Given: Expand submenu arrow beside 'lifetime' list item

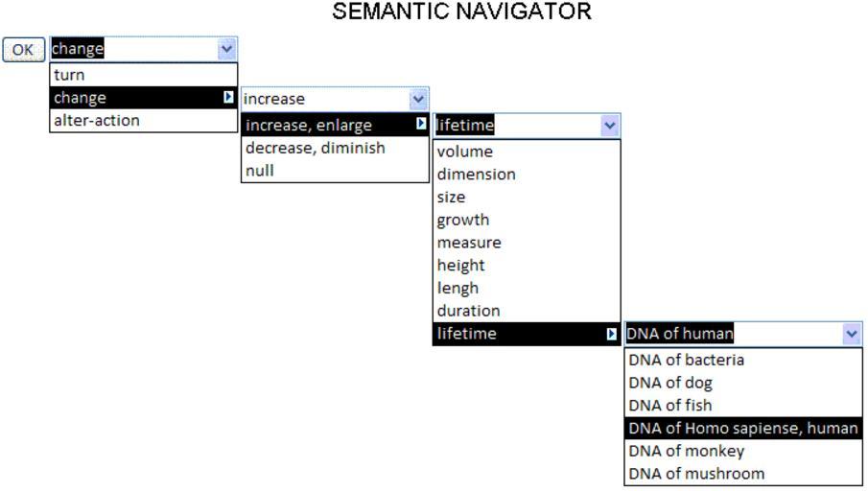Looking at the screenshot, I should pyautogui.click(x=611, y=334).
